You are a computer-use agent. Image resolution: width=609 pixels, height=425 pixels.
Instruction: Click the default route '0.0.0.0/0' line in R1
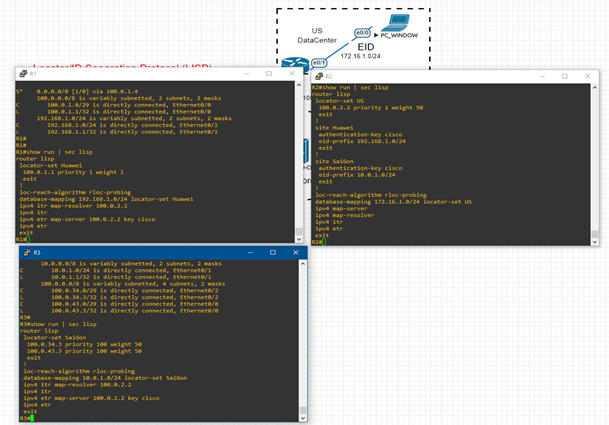pos(77,91)
